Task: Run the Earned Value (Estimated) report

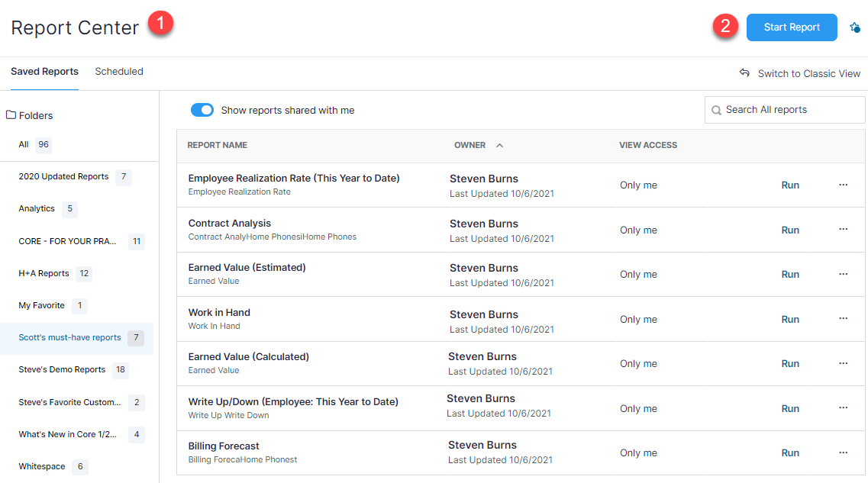Action: pyautogui.click(x=790, y=275)
